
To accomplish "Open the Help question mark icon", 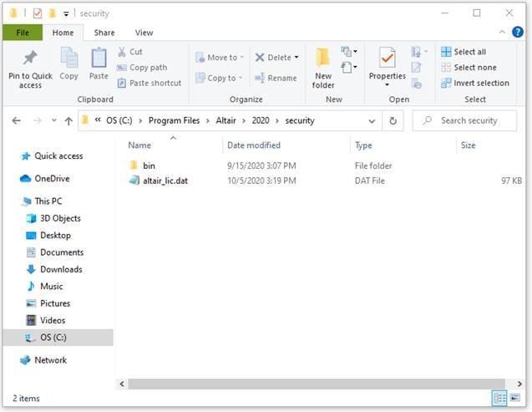I will [518, 32].
